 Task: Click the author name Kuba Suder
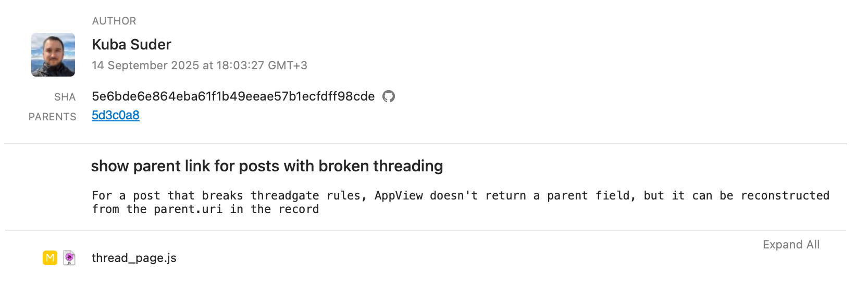click(131, 45)
